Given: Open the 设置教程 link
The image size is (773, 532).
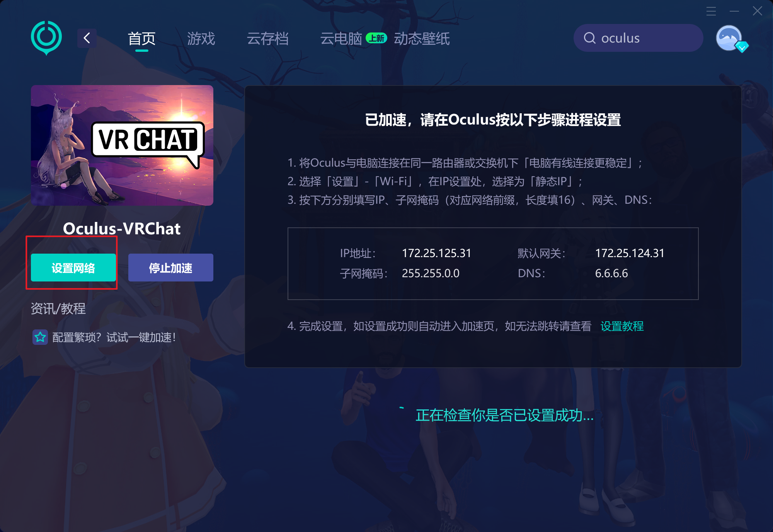Looking at the screenshot, I should pyautogui.click(x=622, y=326).
